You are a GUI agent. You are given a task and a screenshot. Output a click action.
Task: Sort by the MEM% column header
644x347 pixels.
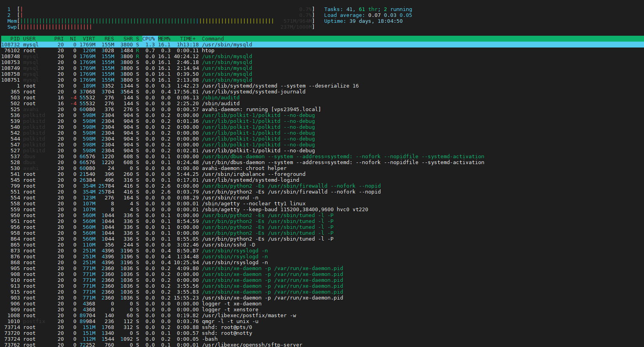pyautogui.click(x=164, y=39)
